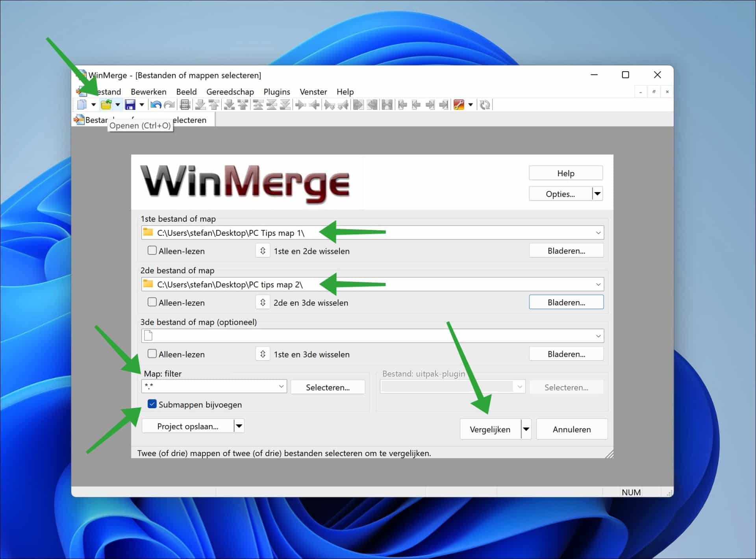Open a new compare with the New icon
The width and height of the screenshot is (756, 559).
coord(83,104)
